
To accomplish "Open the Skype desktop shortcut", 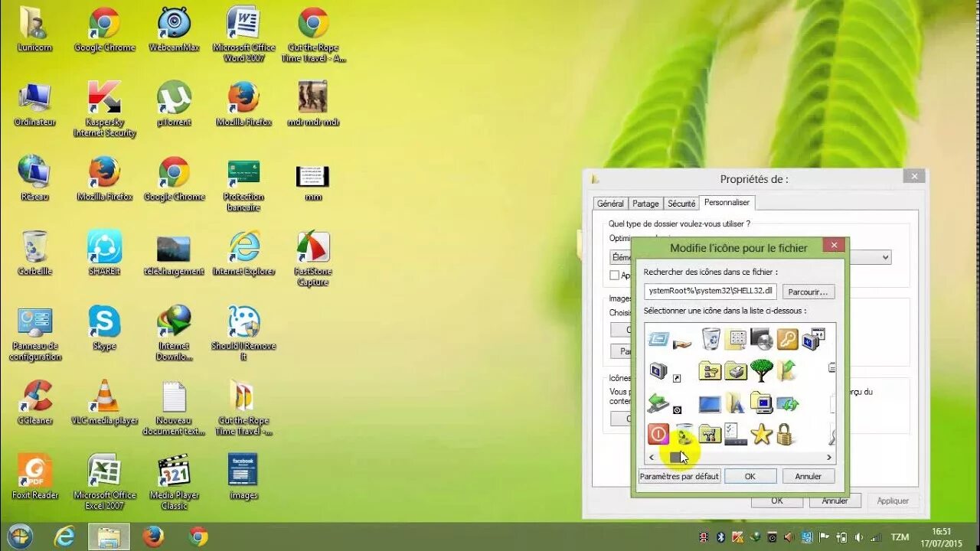I will 104,328.
